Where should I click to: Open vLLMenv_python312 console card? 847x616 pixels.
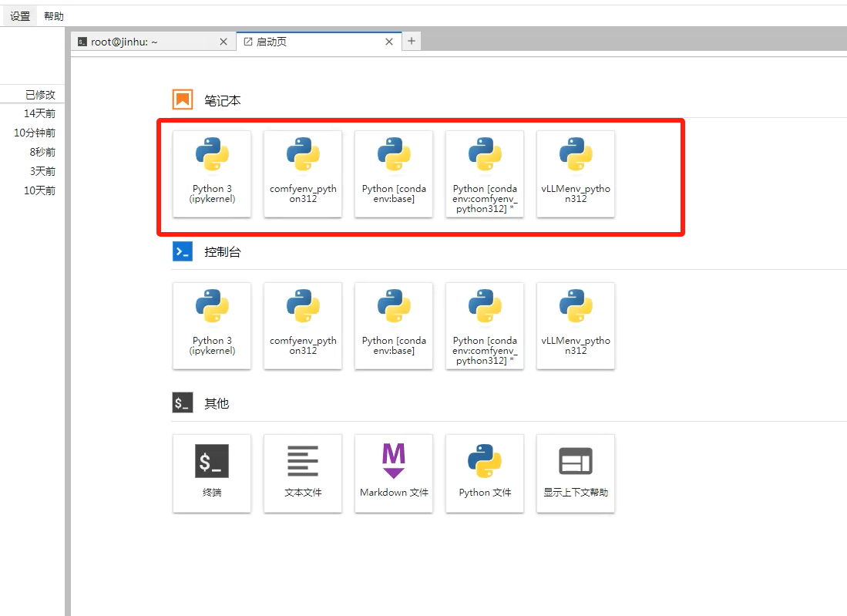point(576,326)
